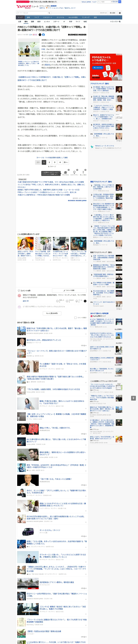Click the ログイン link

(42, 8)
